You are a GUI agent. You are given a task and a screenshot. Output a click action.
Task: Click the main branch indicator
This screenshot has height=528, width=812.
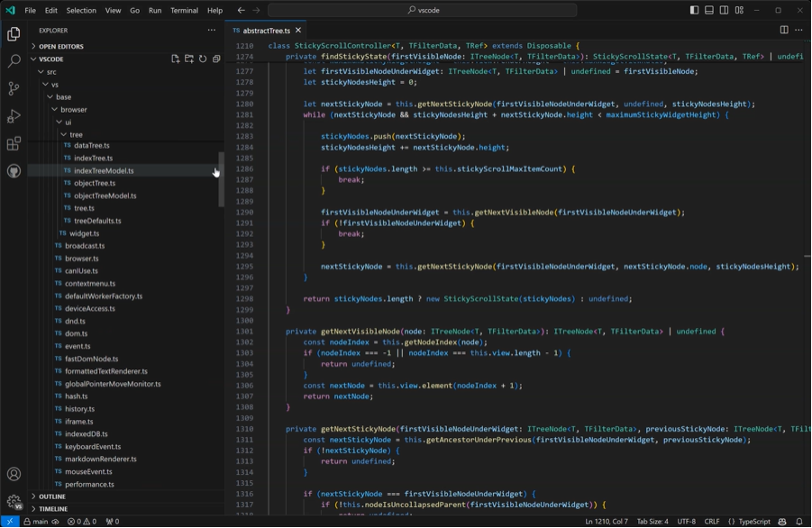(36, 522)
